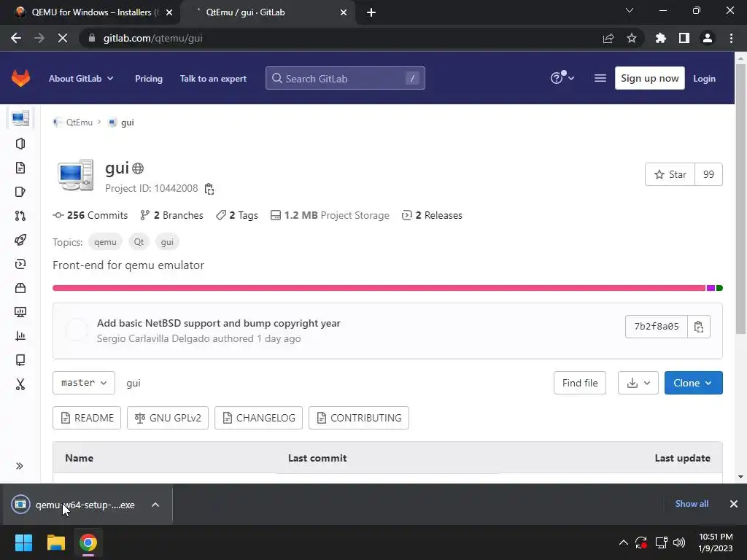747x560 pixels.
Task: Open the README file button
Action: (87, 418)
